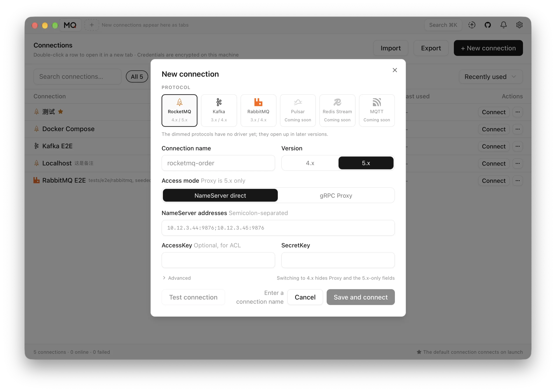Select NameServer direct access mode
Viewport: 556px width, 392px height.
(x=220, y=195)
